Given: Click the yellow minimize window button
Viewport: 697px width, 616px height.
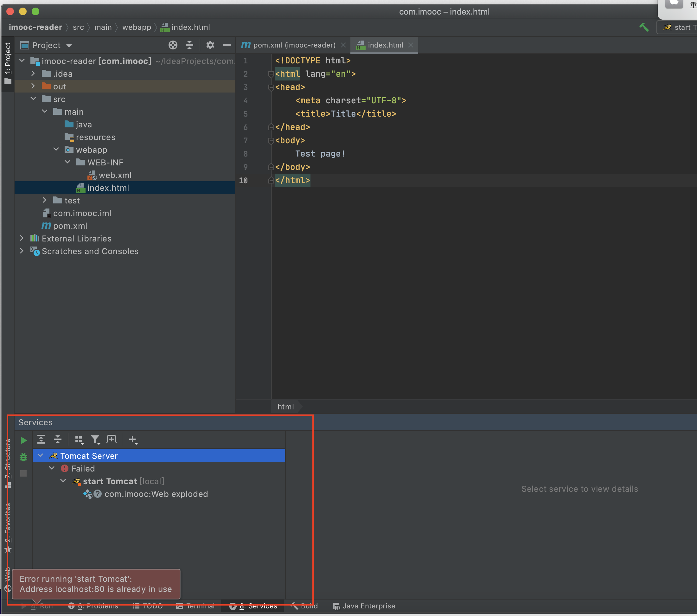Looking at the screenshot, I should click(x=23, y=12).
